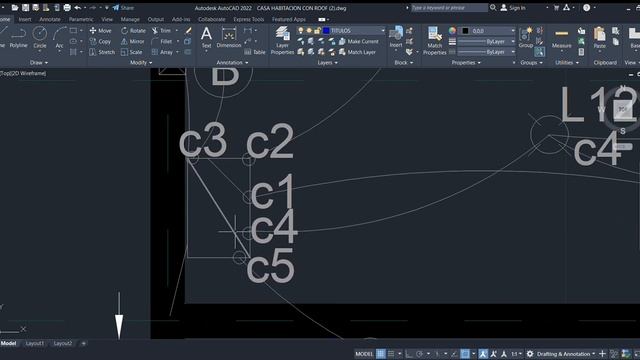
Task: Expand the Draw panel
Action: (39, 62)
